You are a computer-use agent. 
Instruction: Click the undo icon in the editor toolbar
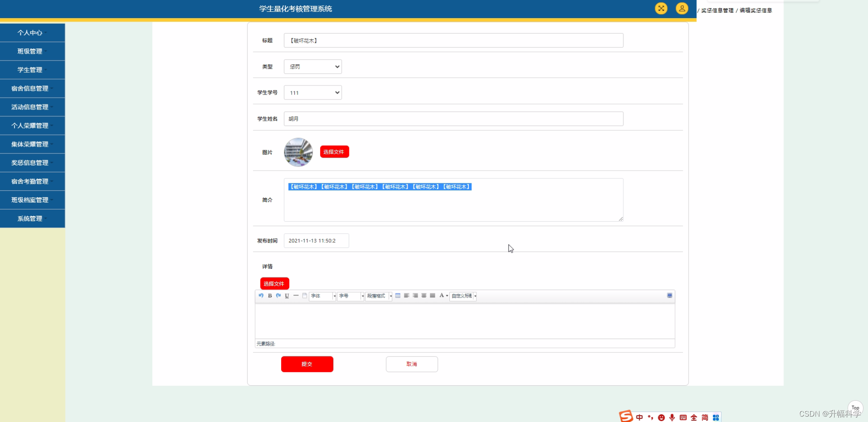[261, 296]
